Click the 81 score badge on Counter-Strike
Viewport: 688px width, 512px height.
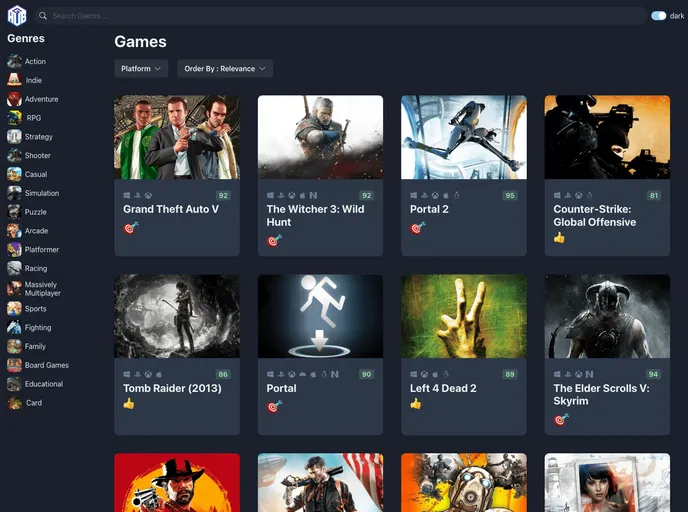(654, 195)
